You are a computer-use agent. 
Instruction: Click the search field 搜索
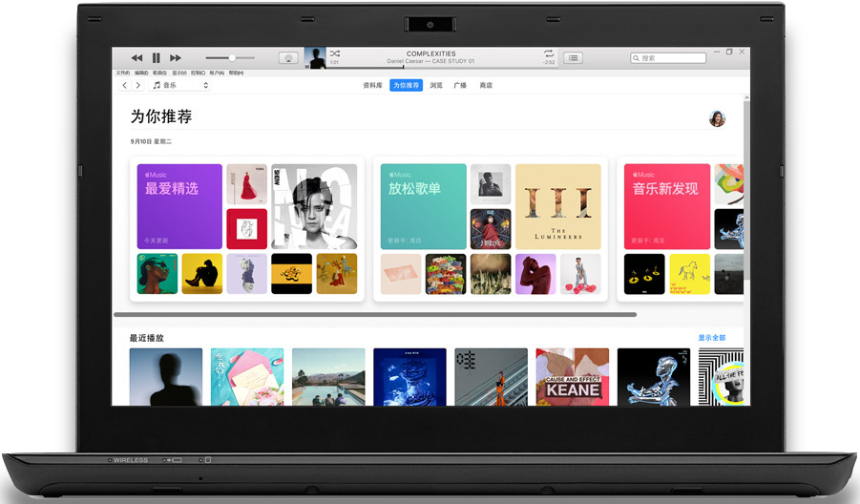tap(668, 57)
